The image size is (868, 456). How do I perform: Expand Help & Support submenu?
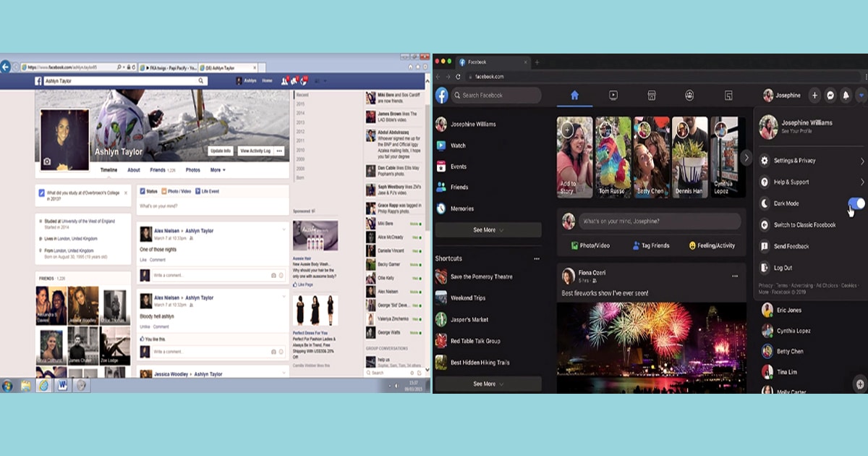811,182
